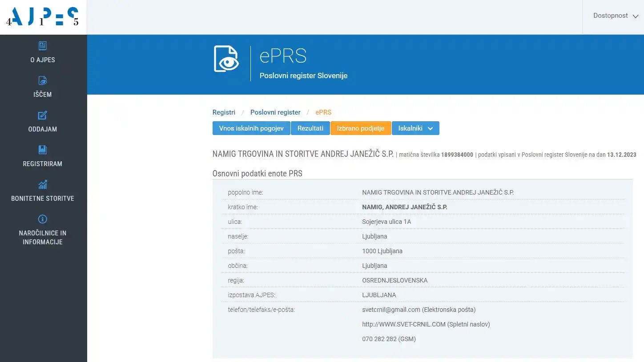Open Vnos iskalnih pogojev

pos(251,128)
